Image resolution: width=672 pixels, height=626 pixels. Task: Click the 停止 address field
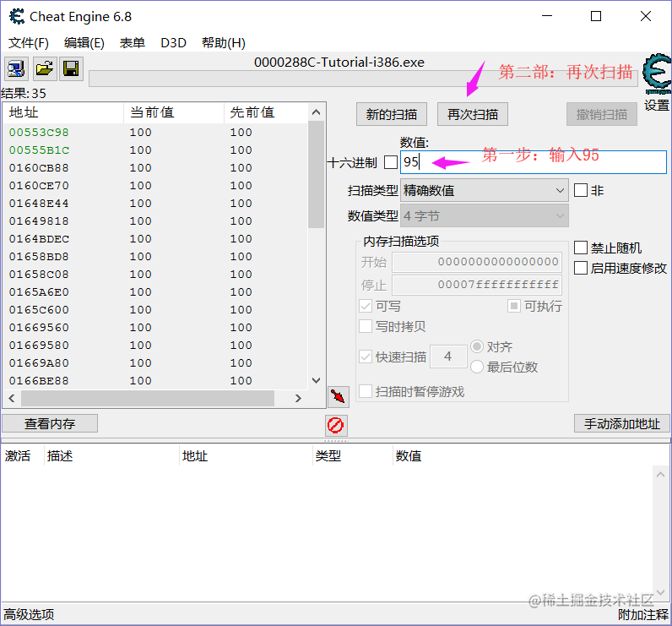pos(477,285)
